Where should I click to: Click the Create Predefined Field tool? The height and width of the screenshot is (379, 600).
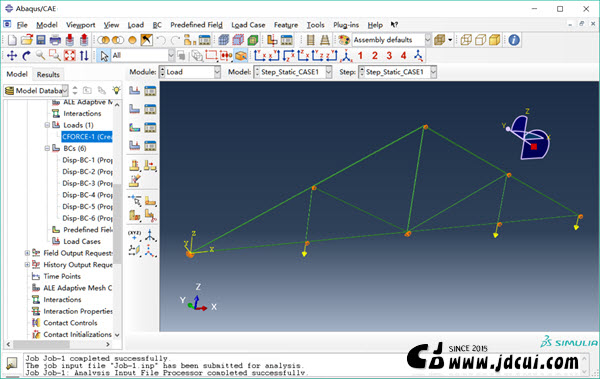point(134,127)
